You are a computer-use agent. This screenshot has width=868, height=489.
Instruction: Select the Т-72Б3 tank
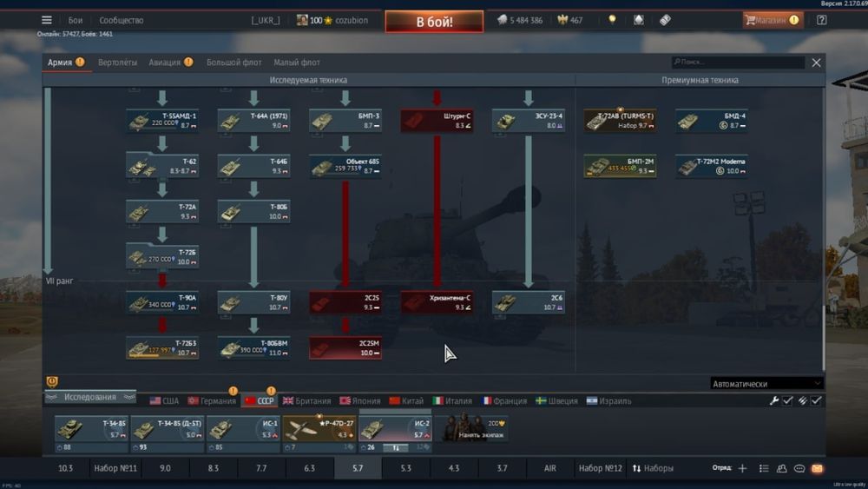[162, 347]
